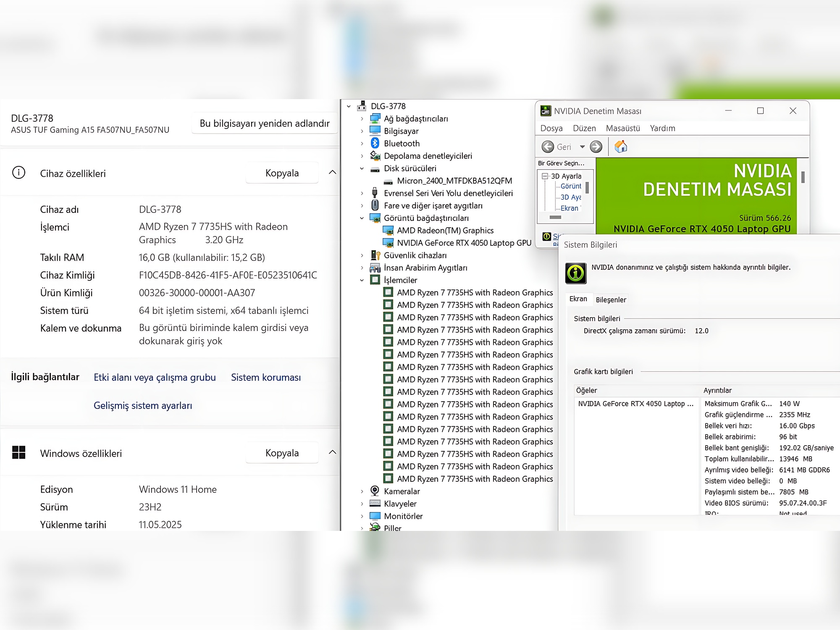The image size is (840, 630).
Task: Click the Ürün Kimliği 00326-30000-00001-AA307 value
Action: click(x=197, y=293)
